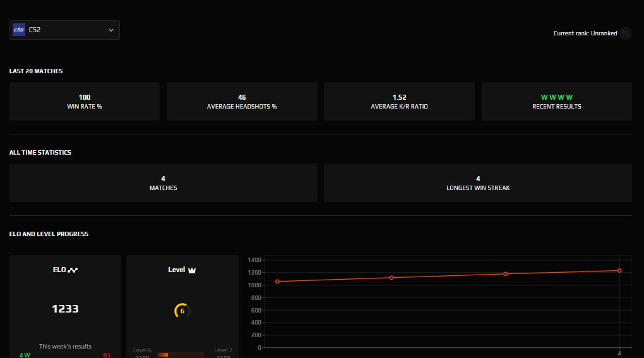Click the second ELO chart data point
The height and width of the screenshot is (358, 644).
[391, 278]
